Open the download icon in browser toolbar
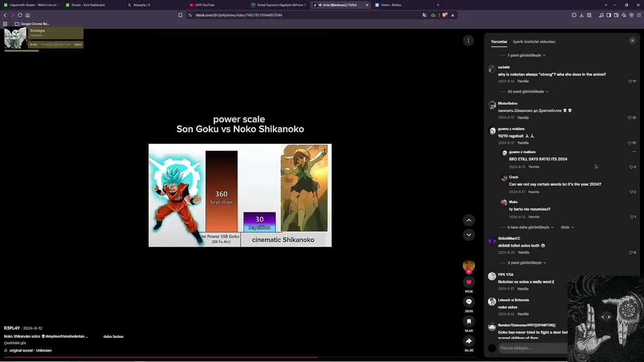 582,15
